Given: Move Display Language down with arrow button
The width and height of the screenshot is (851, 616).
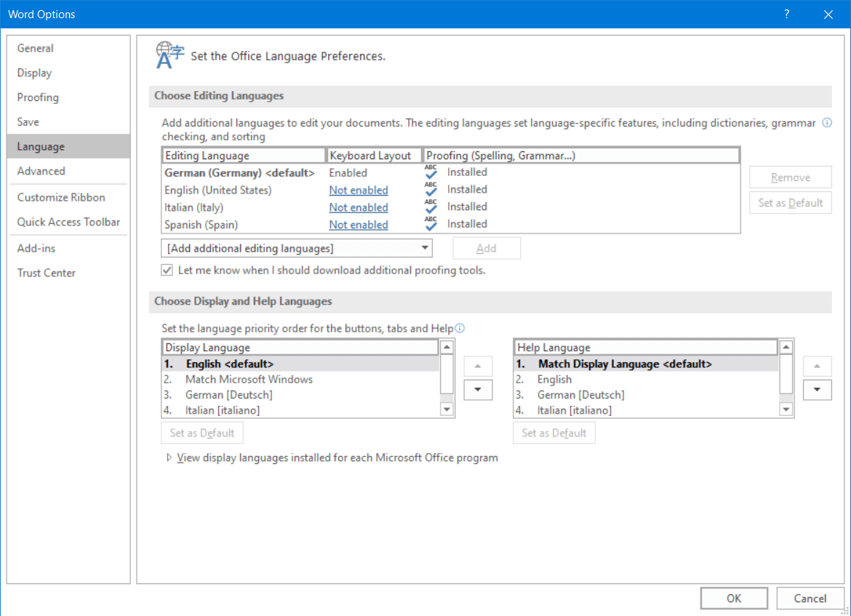Looking at the screenshot, I should coord(478,390).
